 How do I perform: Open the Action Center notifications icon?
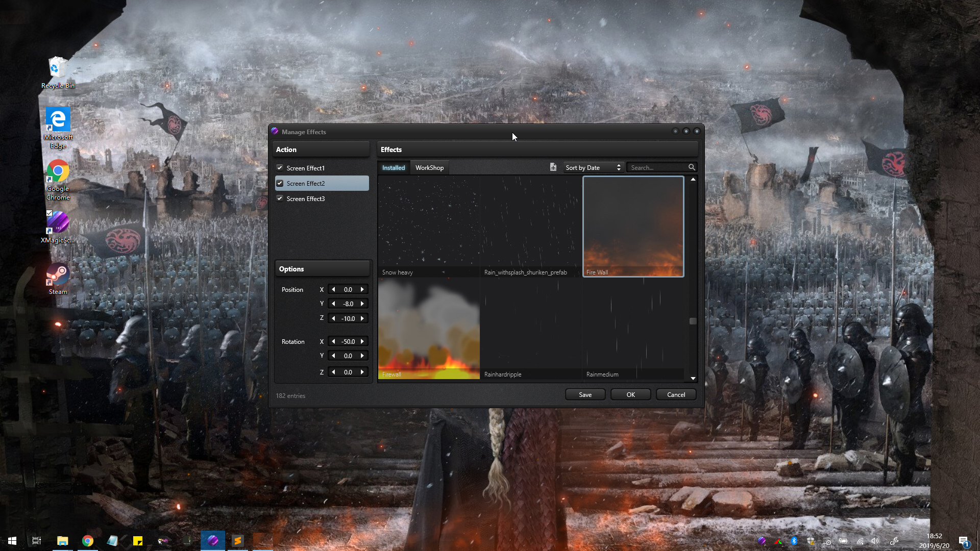click(x=964, y=541)
